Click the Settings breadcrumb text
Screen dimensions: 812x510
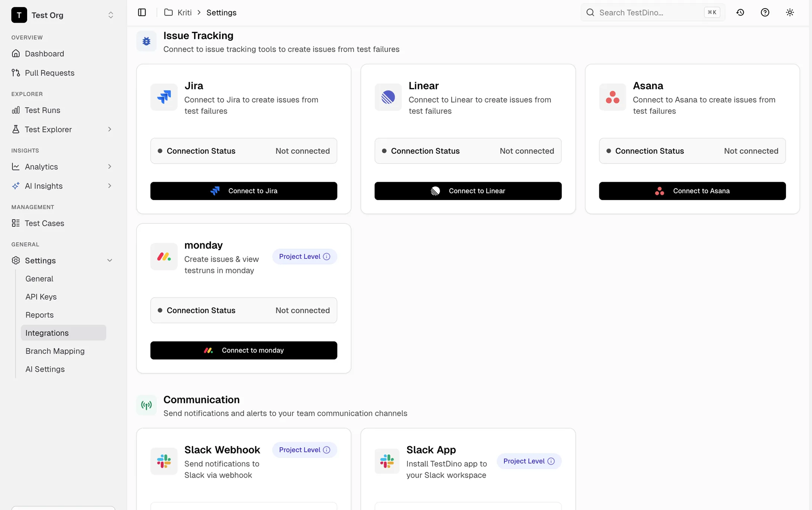[221, 13]
